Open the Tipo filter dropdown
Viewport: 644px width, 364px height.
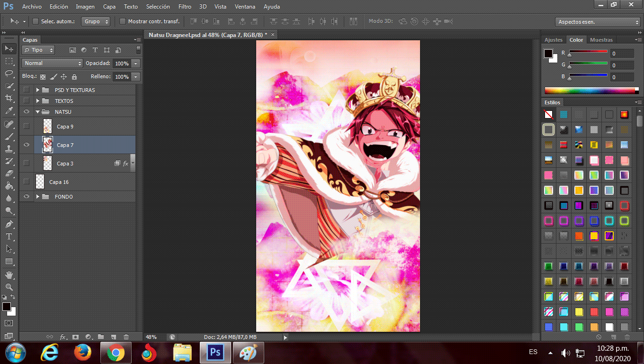click(x=38, y=50)
